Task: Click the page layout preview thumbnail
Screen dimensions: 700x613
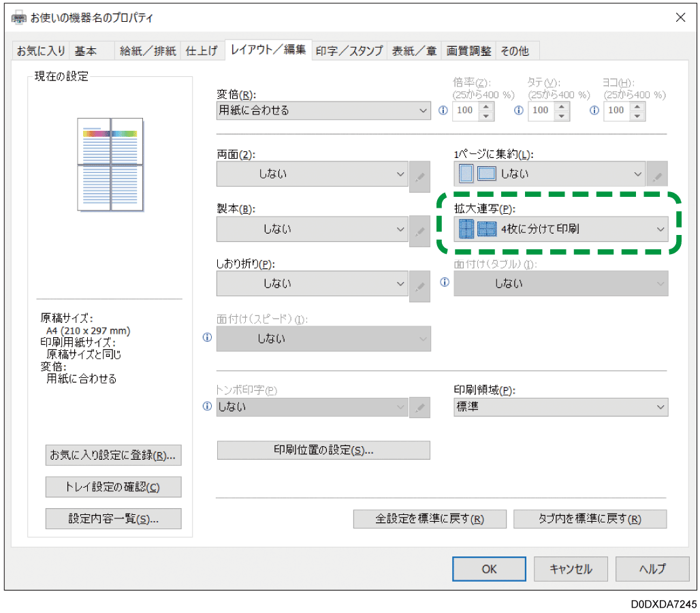Action: (x=111, y=163)
